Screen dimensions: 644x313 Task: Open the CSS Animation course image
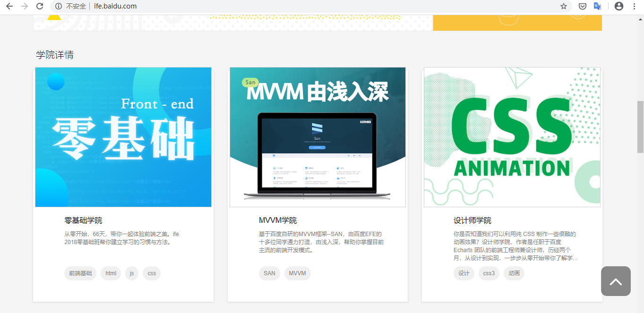[x=512, y=137]
